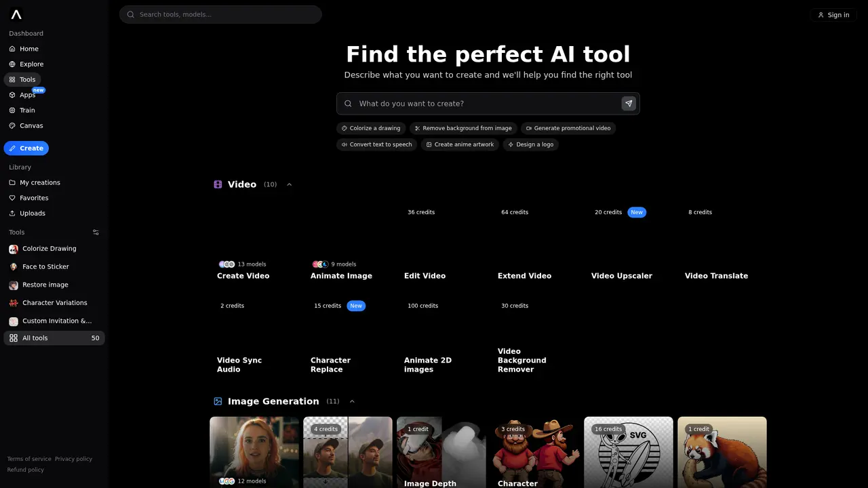Viewport: 868px width, 488px height.
Task: Open SVG alien thumbnail card
Action: click(629, 452)
